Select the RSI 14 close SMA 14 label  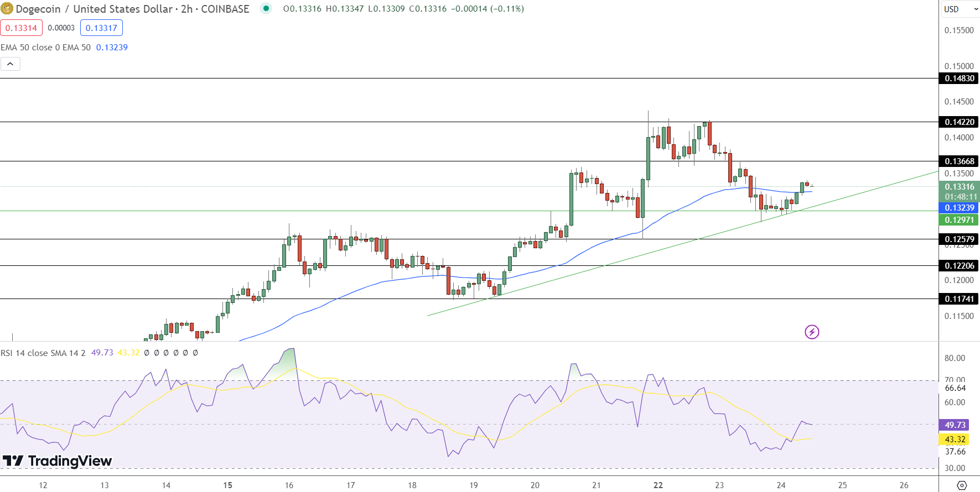point(43,353)
